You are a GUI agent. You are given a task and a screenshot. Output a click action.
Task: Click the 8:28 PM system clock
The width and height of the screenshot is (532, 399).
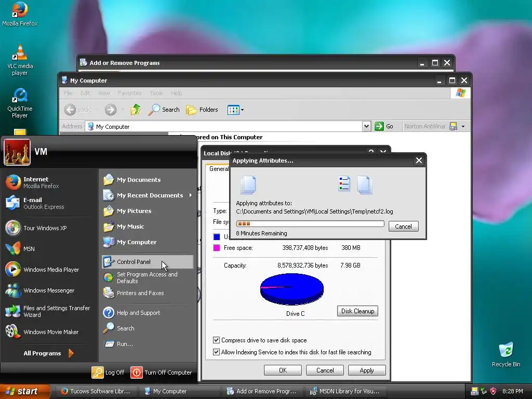pos(512,391)
